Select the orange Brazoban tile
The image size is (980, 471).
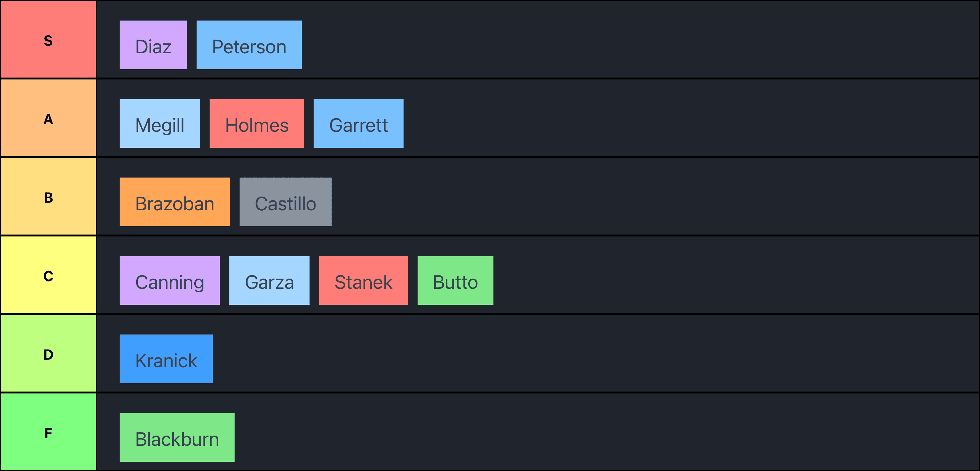pos(174,202)
